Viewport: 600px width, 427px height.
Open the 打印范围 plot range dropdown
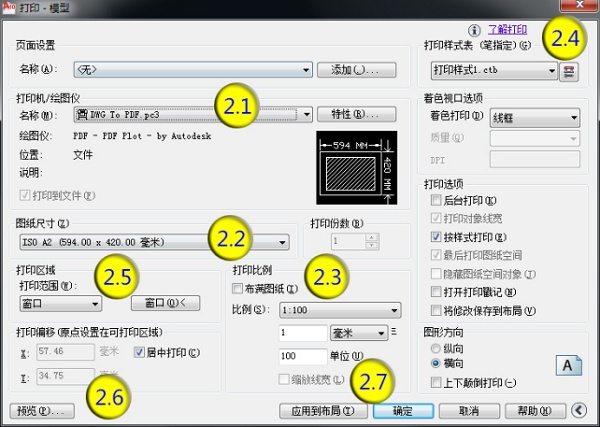coord(95,303)
